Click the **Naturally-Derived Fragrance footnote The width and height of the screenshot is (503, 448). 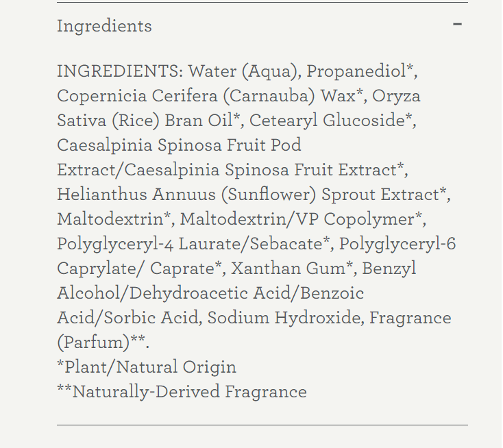coord(182,392)
